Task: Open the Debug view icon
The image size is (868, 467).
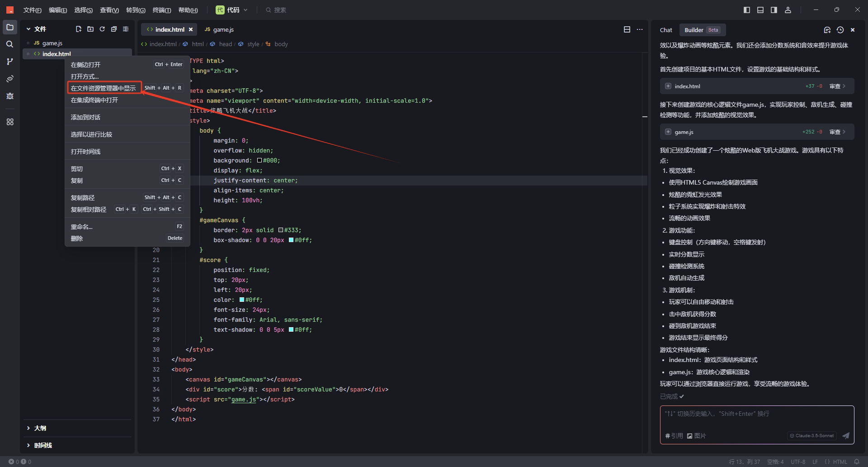Action: click(x=9, y=96)
